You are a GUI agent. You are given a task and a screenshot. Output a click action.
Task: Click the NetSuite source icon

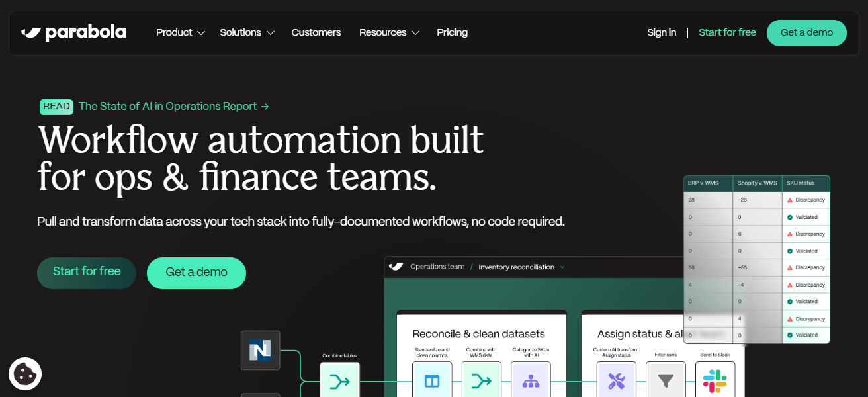click(260, 350)
